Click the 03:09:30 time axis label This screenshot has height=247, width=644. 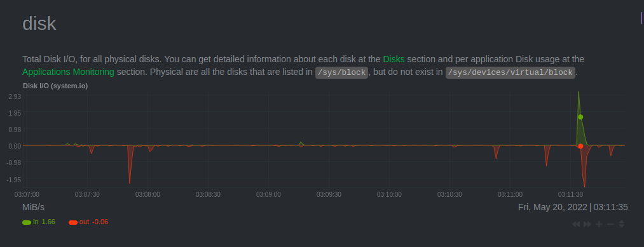click(x=329, y=194)
